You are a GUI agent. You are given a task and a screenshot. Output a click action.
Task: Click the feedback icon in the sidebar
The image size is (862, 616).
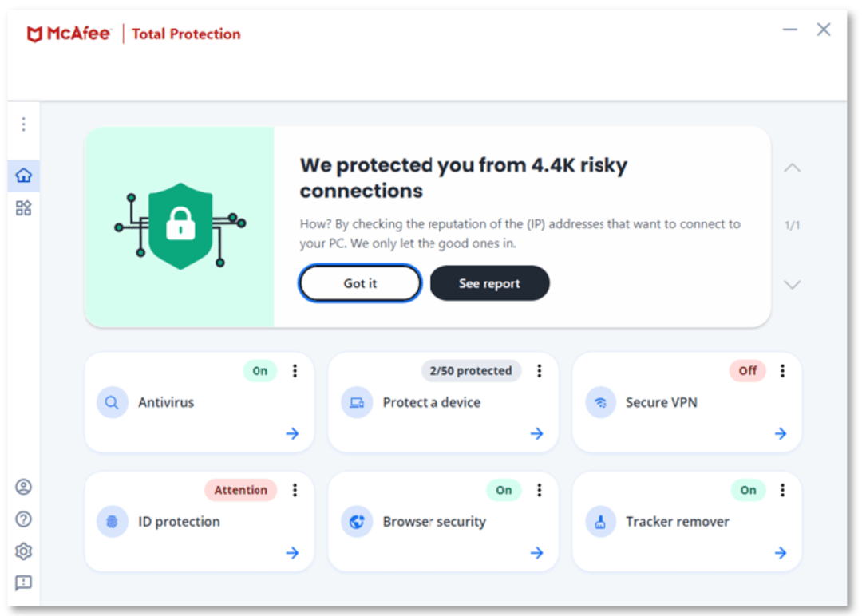point(23,582)
